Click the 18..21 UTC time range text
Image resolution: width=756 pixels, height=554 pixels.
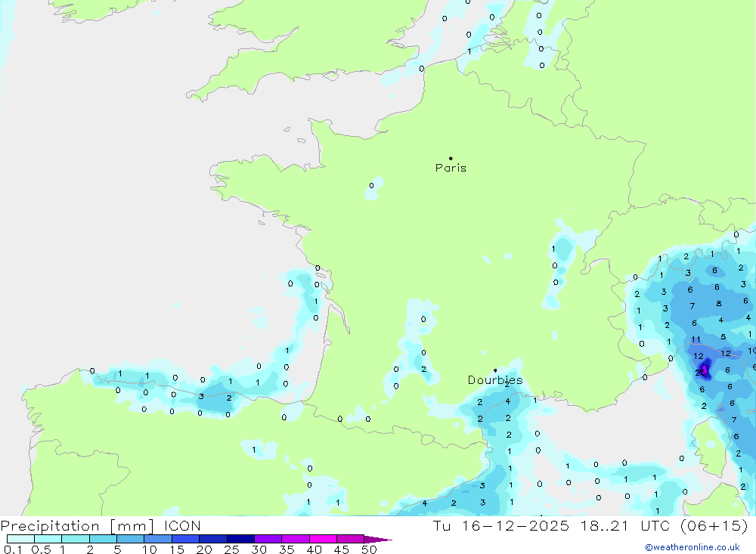click(x=625, y=526)
